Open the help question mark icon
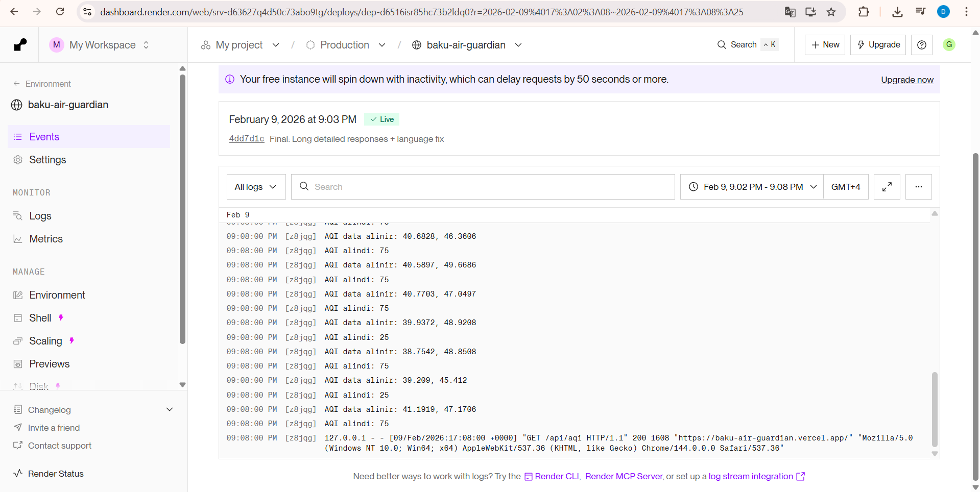 point(922,45)
